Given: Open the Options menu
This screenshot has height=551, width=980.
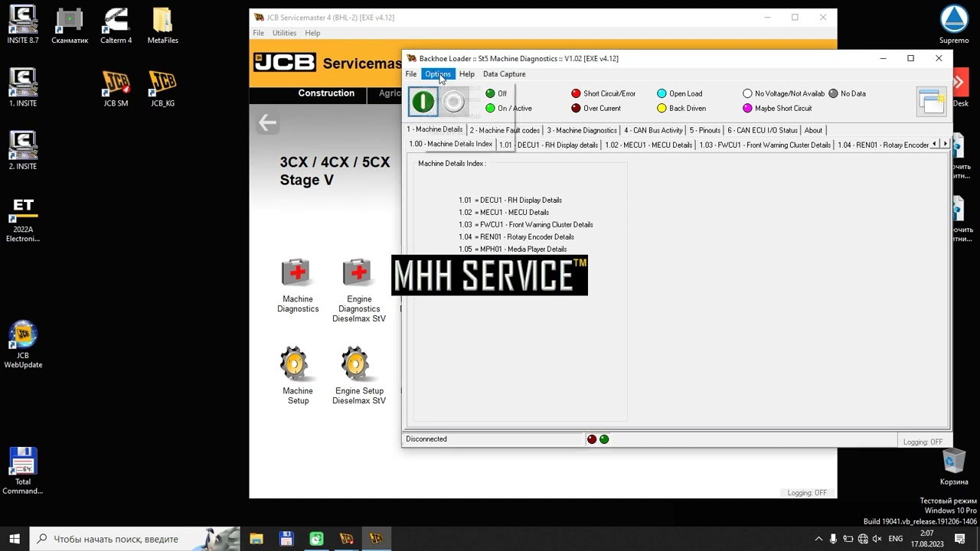Looking at the screenshot, I should click(438, 74).
